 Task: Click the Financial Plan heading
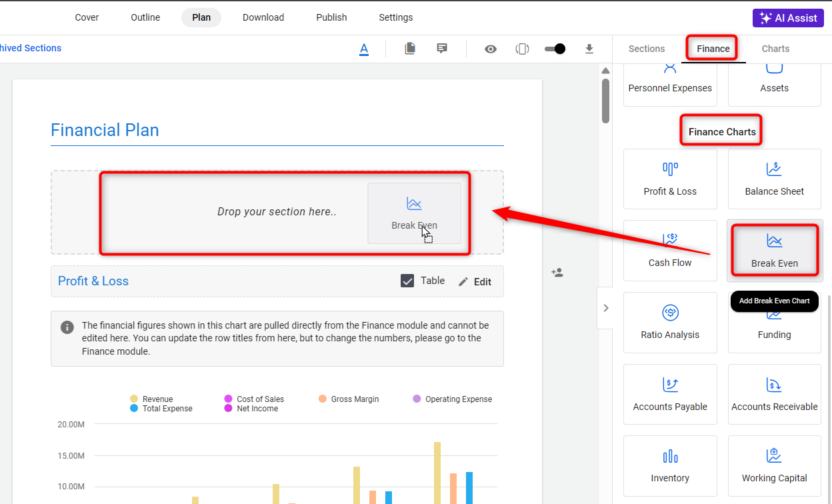[x=105, y=130]
